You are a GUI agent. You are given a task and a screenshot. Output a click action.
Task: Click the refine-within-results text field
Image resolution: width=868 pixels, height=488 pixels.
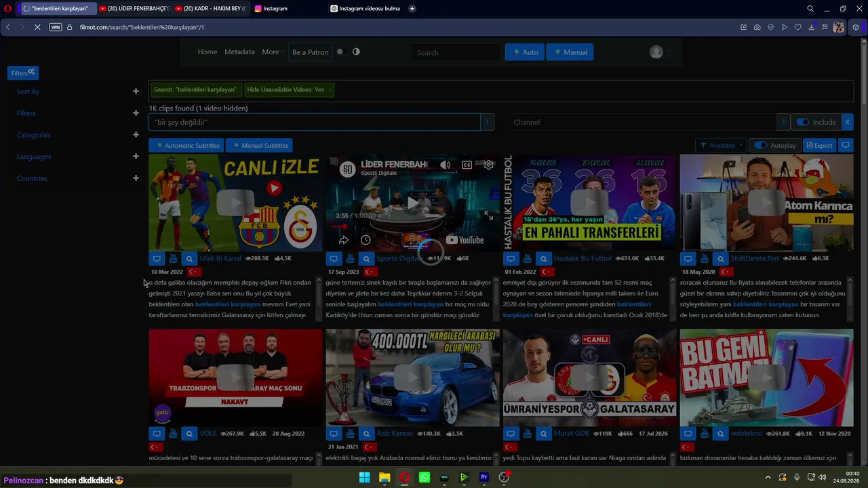coord(315,122)
